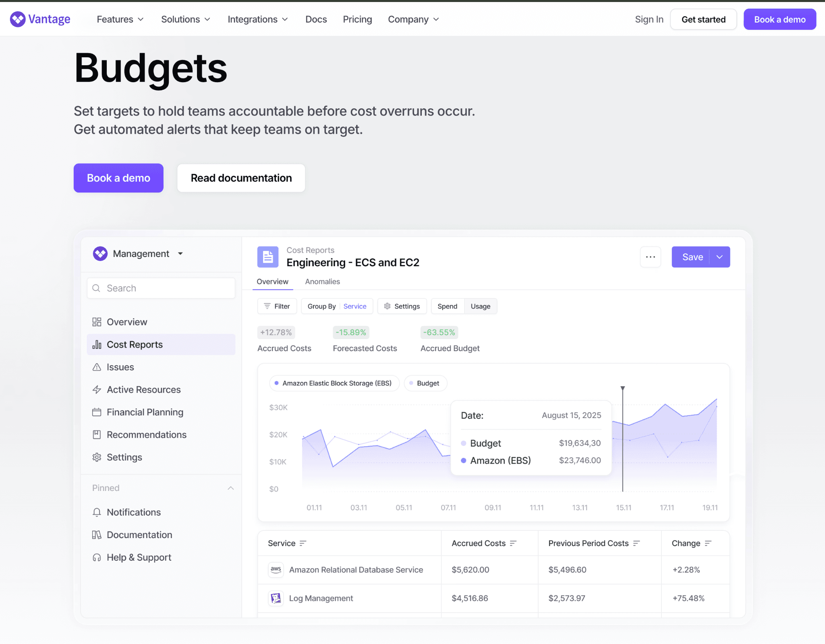
Task: Click the Documentation books icon
Action: click(97, 534)
